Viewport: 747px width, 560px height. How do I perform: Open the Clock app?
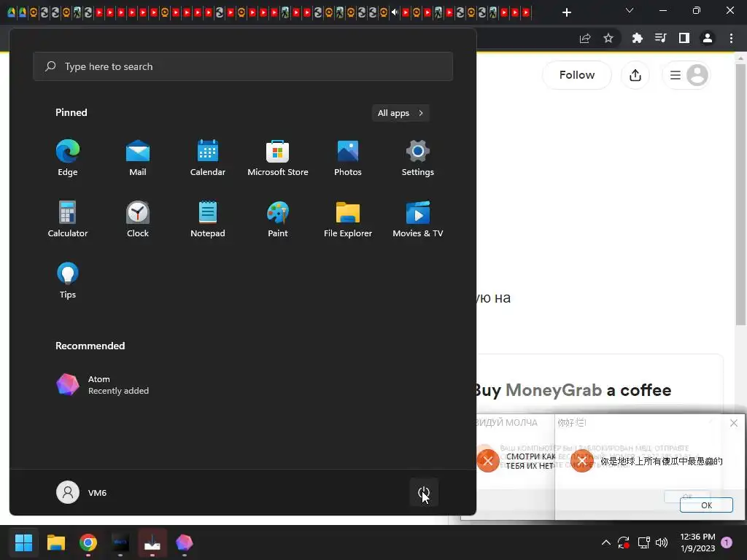(x=138, y=219)
